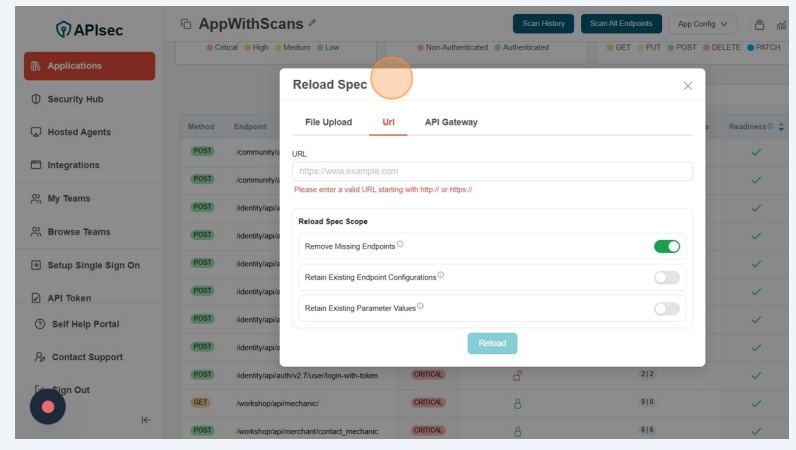796x450 pixels.
Task: Select My Teams in the sidebar
Action: 69,199
